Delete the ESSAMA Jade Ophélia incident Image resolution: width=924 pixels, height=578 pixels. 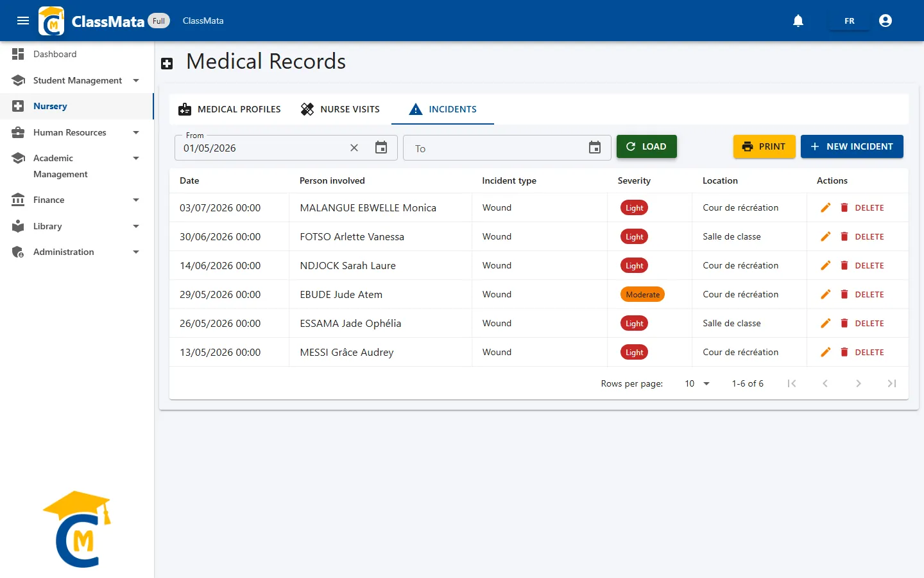pyautogui.click(x=862, y=323)
